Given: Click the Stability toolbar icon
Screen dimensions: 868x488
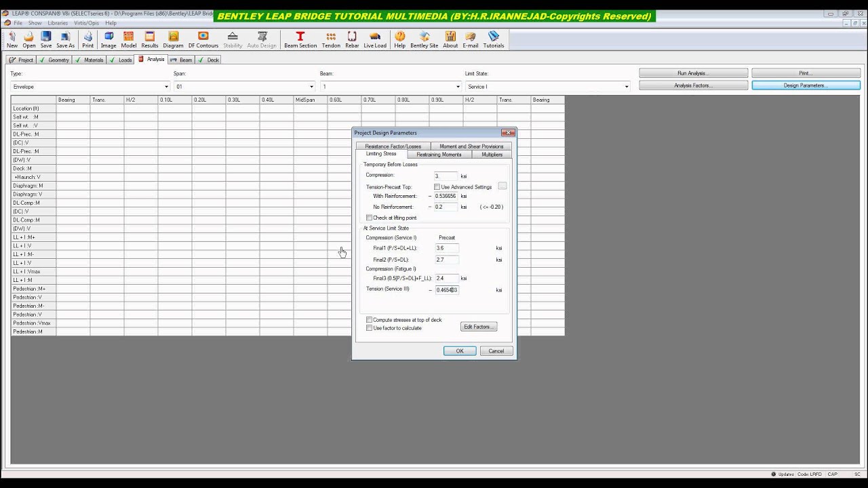Looking at the screenshot, I should point(233,40).
